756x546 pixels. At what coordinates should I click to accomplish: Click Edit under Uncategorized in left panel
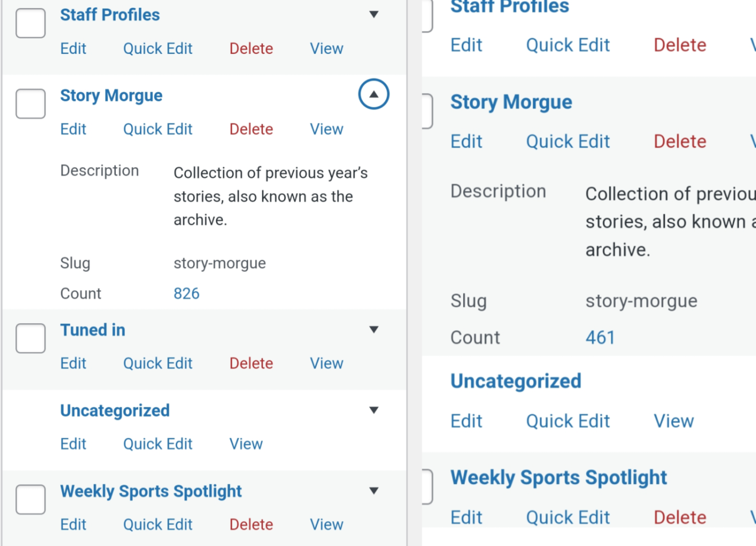(73, 444)
